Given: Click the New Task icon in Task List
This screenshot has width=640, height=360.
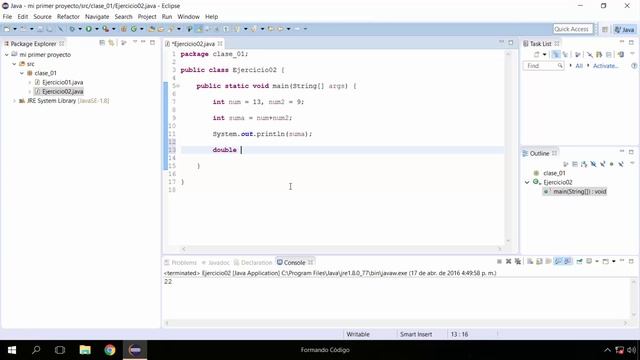Looking at the screenshot, I should click(536, 54).
